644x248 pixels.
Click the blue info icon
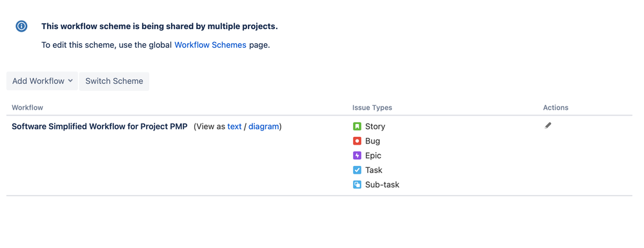(21, 26)
